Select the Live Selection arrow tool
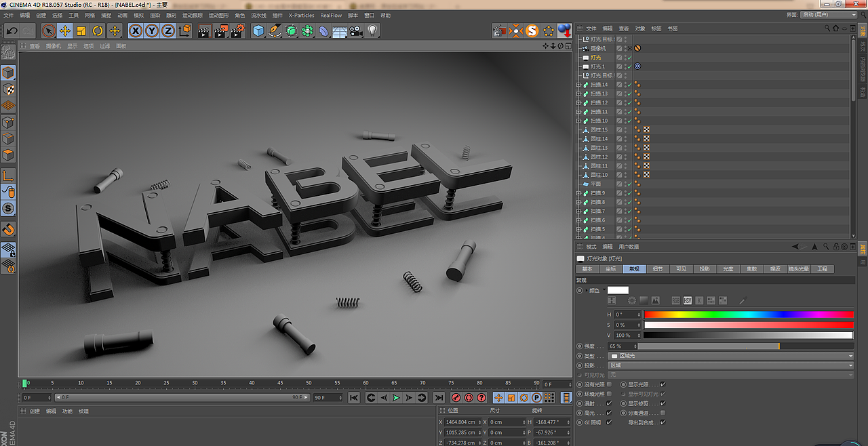 coord(48,31)
